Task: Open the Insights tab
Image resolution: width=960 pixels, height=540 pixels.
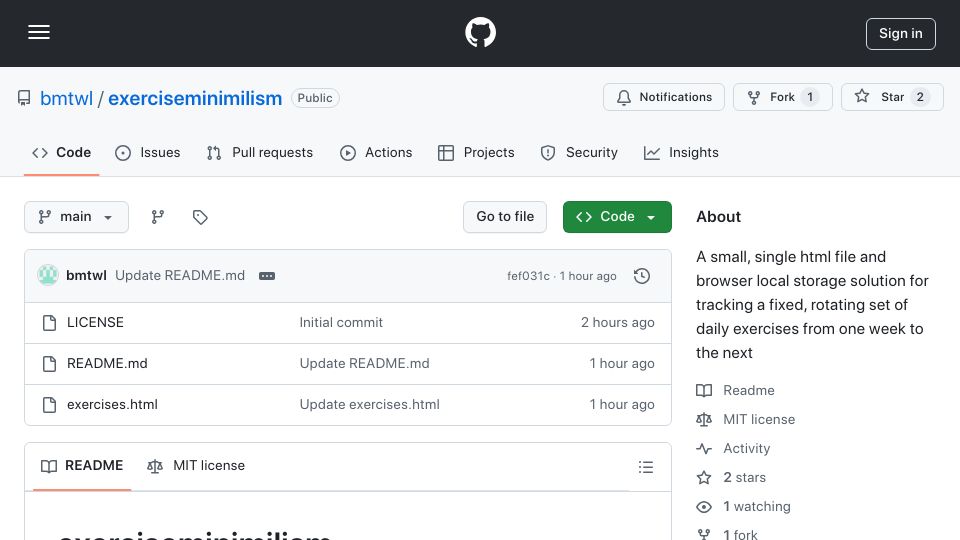Action: [x=681, y=152]
